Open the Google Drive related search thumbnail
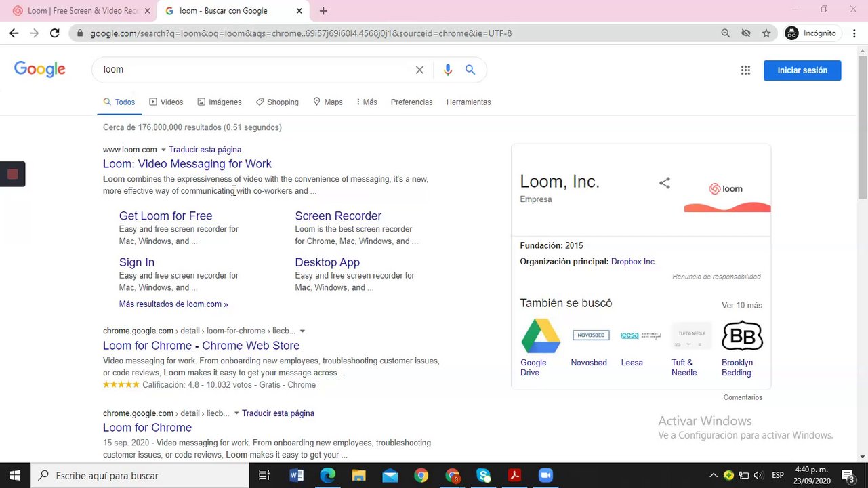The height and width of the screenshot is (488, 868). pos(540,336)
